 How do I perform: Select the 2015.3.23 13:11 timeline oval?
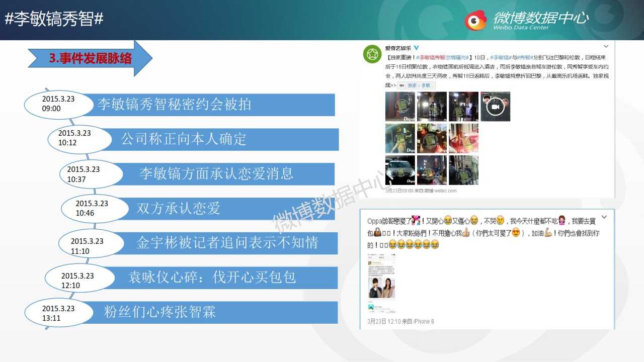(59, 313)
